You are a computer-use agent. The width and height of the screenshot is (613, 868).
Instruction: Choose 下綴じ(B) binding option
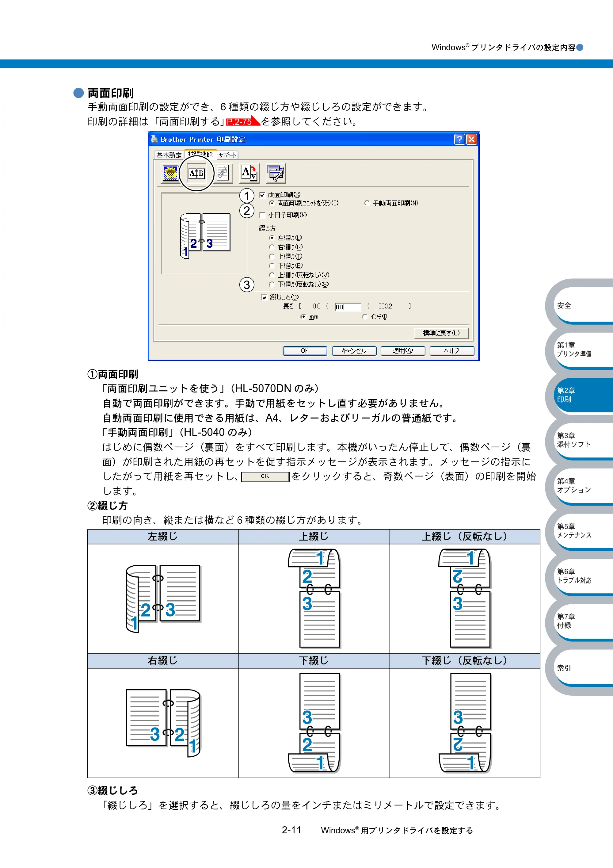[x=271, y=266]
